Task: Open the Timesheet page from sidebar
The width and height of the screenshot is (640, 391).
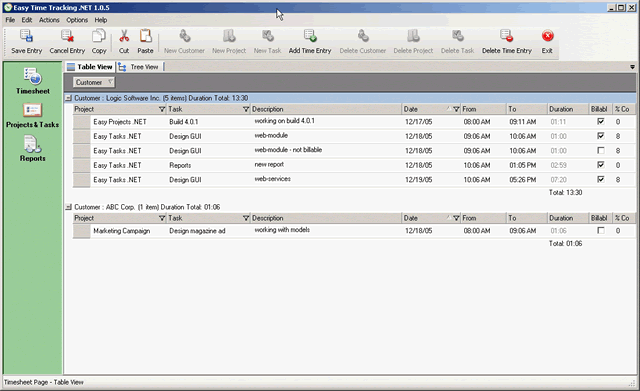Action: click(33, 81)
